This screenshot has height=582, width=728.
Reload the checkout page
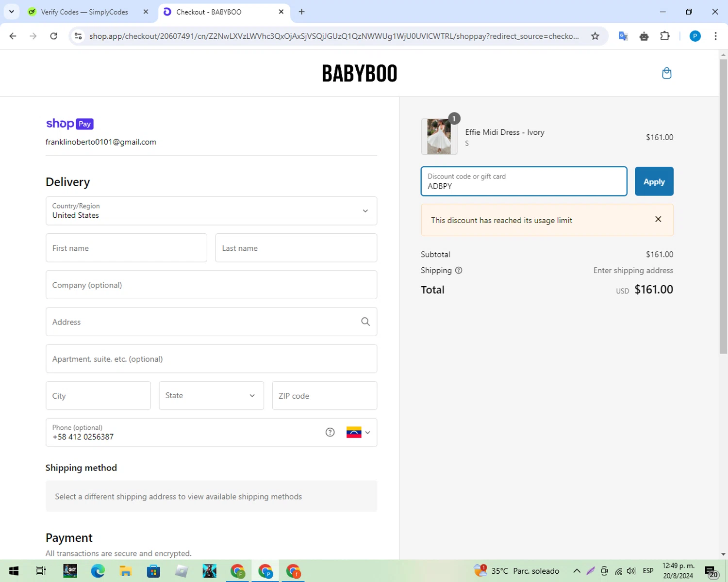(x=54, y=36)
